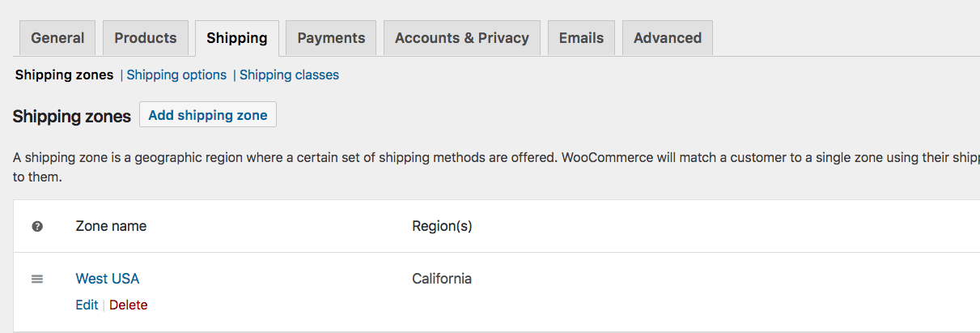This screenshot has width=980, height=333.
Task: Select the Shipping tab
Action: (237, 38)
